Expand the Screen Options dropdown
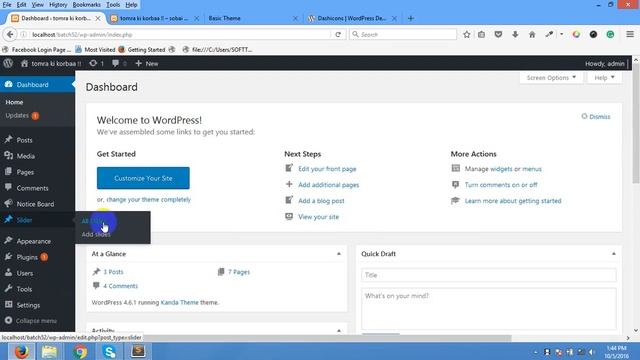This screenshot has height=360, width=640. pos(551,78)
